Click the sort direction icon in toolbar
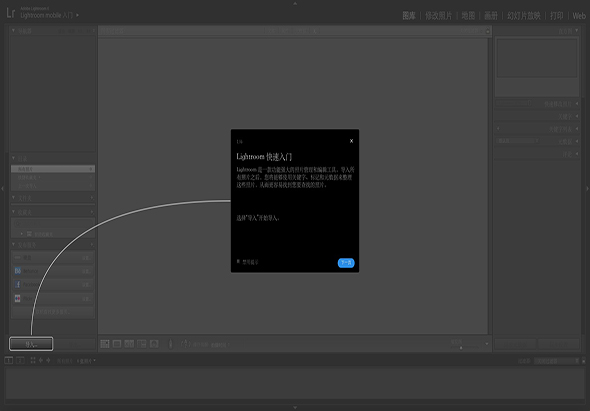 pos(185,344)
